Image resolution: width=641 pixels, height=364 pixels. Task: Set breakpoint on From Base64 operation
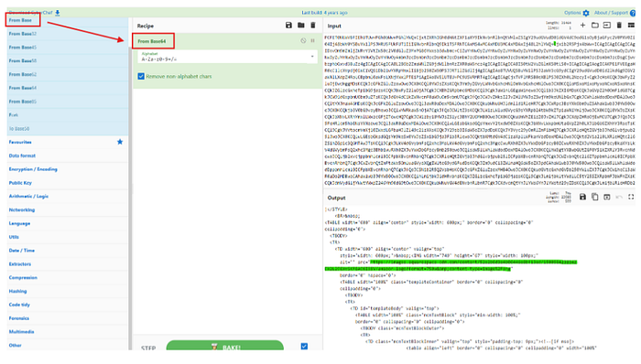click(x=313, y=41)
